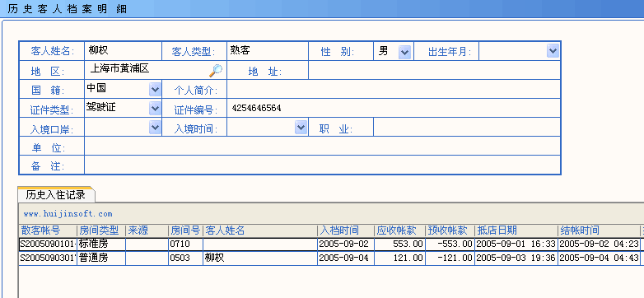Click the empty 职业 occupation field

tap(467, 127)
